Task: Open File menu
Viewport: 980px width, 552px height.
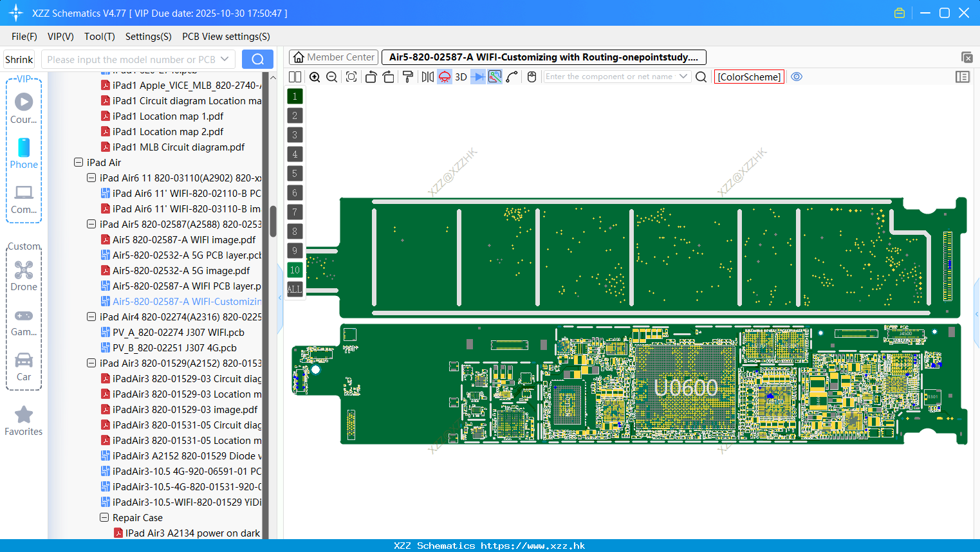Action: 24,37
